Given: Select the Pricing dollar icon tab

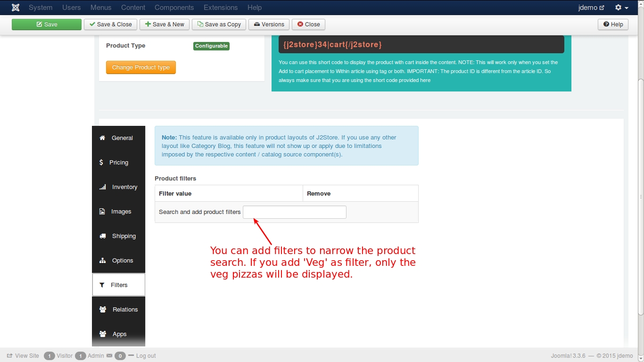Looking at the screenshot, I should coord(101,163).
